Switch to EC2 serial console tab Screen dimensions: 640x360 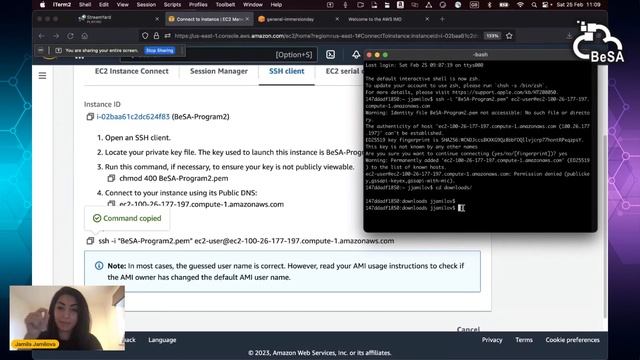click(x=344, y=71)
